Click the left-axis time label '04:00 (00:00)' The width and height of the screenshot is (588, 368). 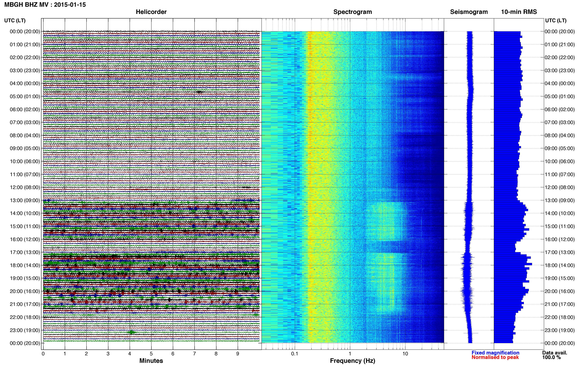click(x=25, y=83)
